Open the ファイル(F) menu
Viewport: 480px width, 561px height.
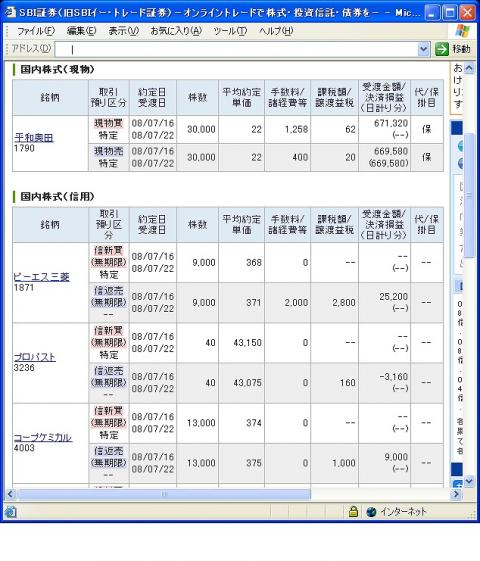click(x=36, y=31)
